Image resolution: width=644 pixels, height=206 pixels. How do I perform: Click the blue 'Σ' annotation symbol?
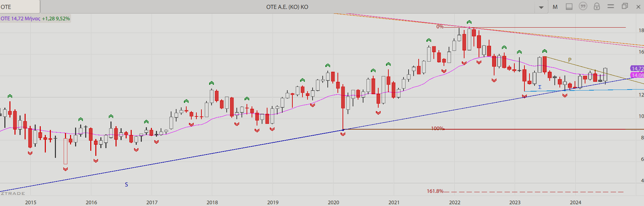(540, 87)
